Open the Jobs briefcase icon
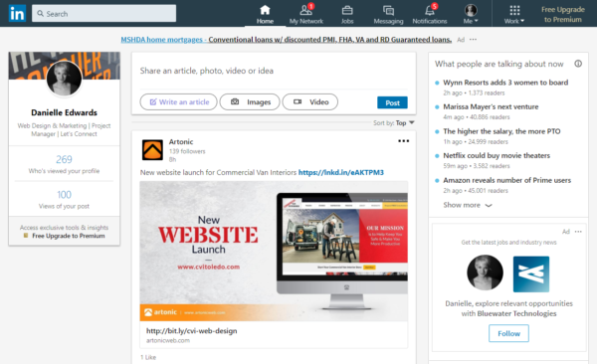 point(347,10)
